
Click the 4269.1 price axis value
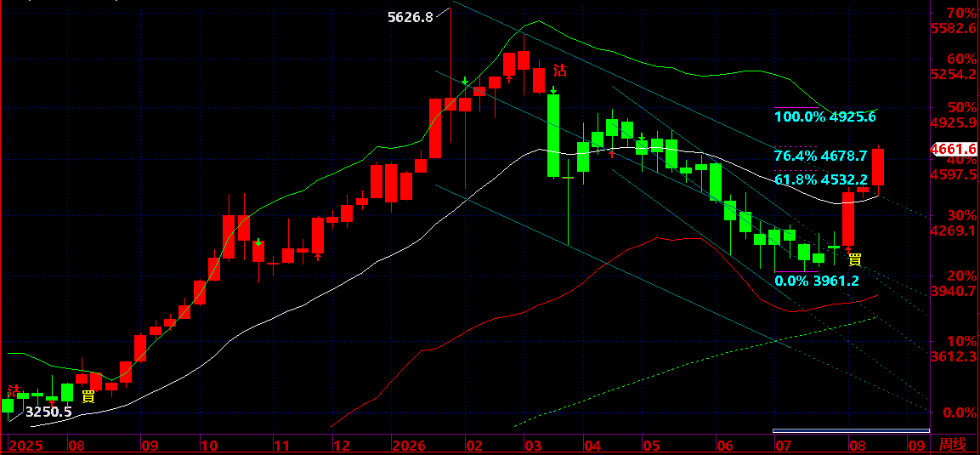[953, 230]
